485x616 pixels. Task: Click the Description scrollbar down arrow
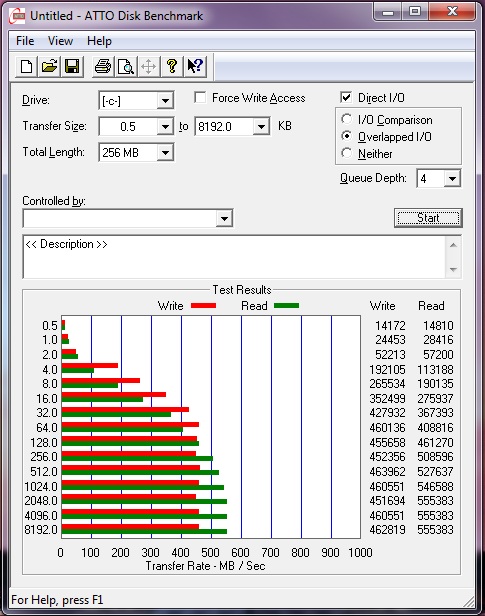pyautogui.click(x=453, y=270)
